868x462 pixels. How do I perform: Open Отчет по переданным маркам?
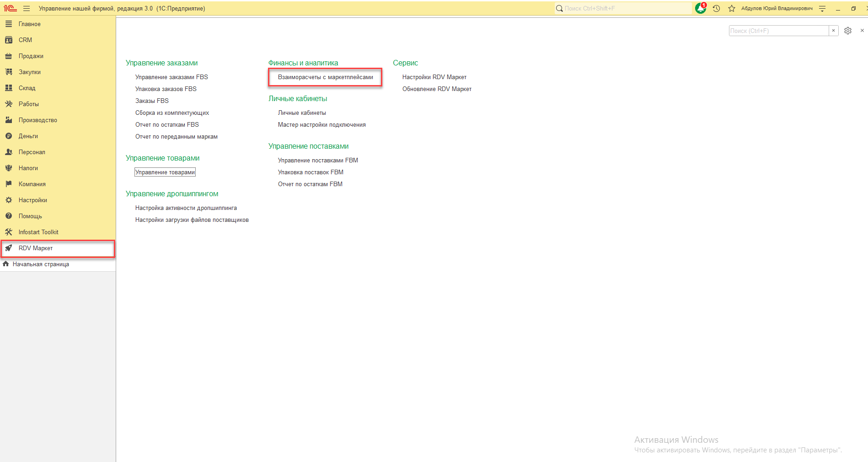177,136
